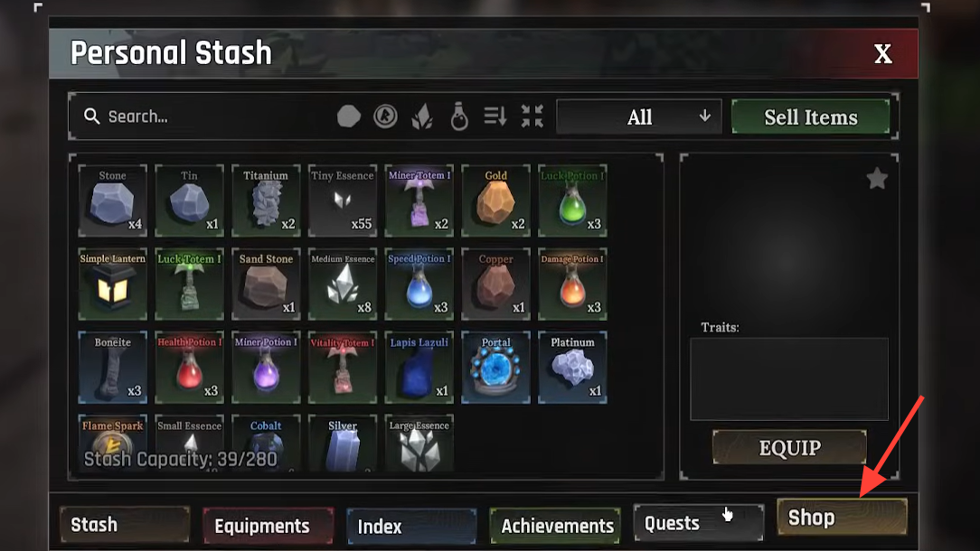Image resolution: width=980 pixels, height=551 pixels.
Task: Click the EQUIP button
Action: point(789,447)
